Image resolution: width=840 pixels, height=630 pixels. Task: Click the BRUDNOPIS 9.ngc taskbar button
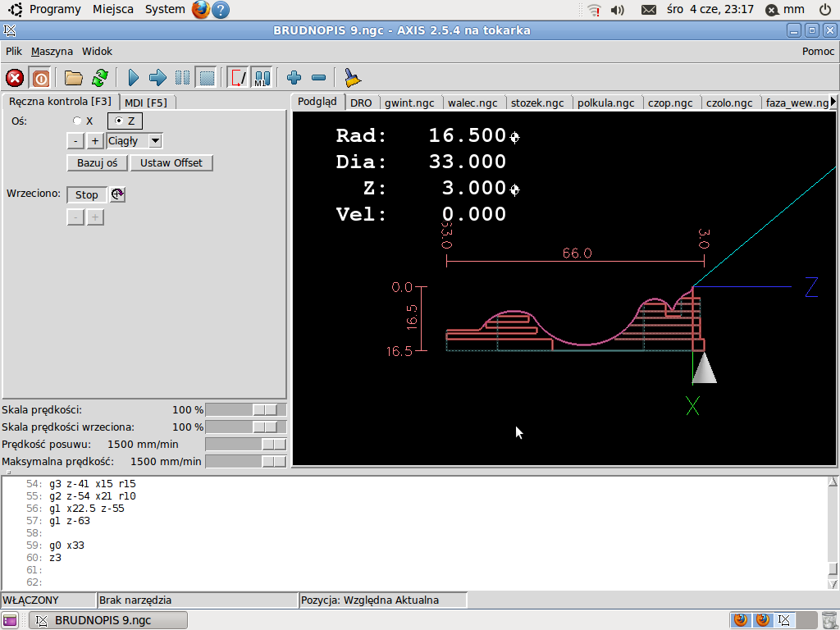pos(108,620)
